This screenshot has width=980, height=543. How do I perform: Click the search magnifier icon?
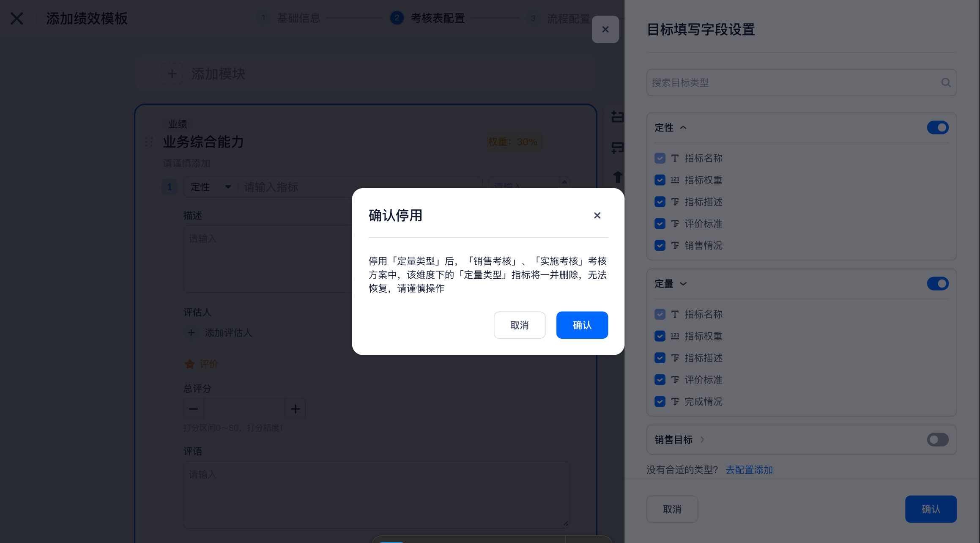coord(946,82)
